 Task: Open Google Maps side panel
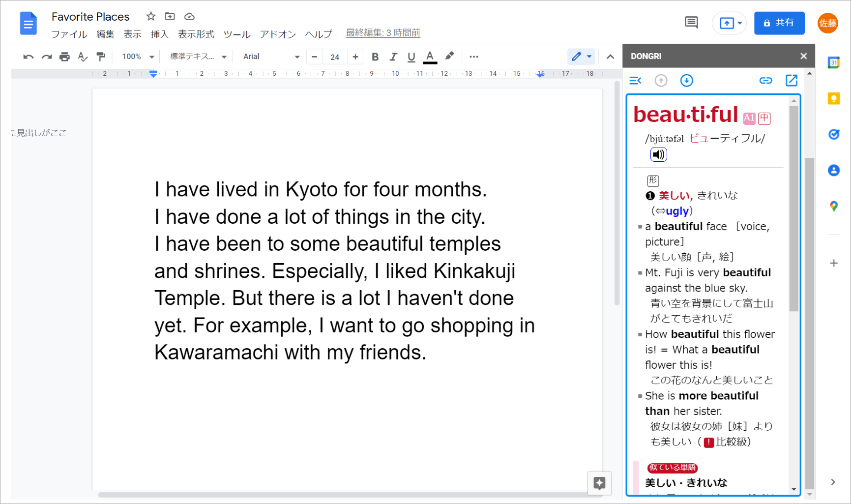click(x=834, y=206)
